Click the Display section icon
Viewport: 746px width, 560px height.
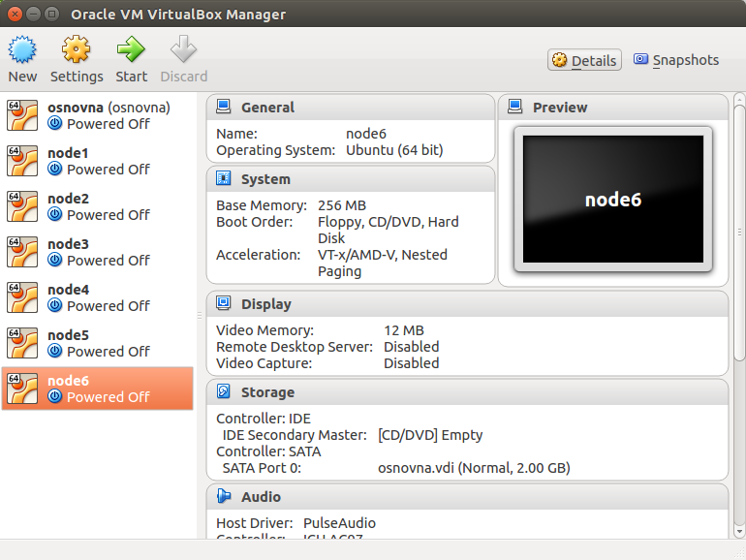pyautogui.click(x=224, y=304)
